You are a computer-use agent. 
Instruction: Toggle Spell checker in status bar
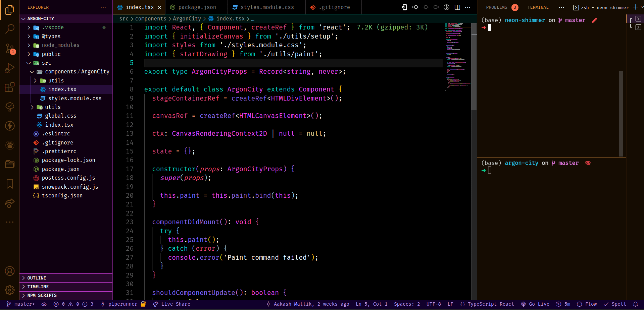pos(615,304)
